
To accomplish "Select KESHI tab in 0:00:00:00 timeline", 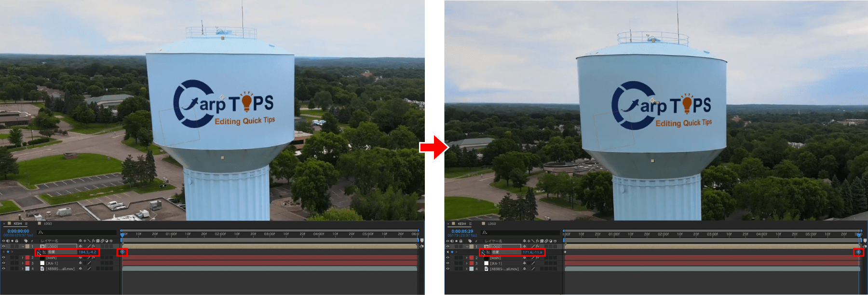I will (18, 224).
